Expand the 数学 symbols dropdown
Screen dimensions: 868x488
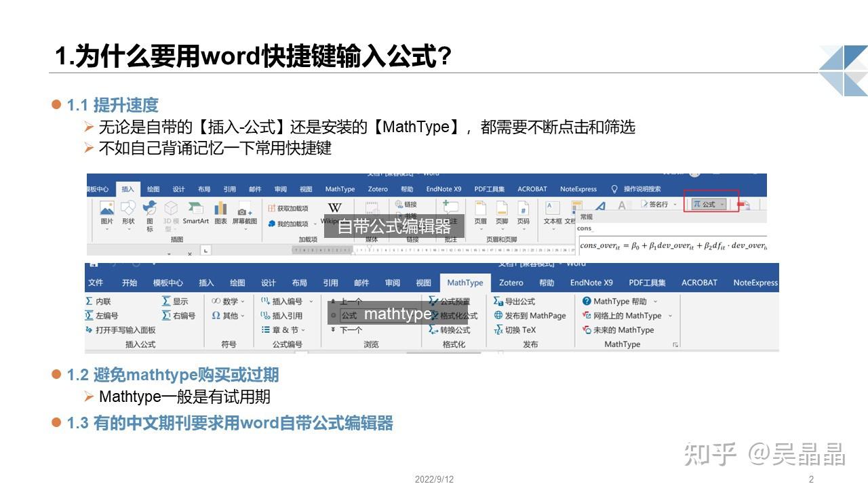coord(243,301)
